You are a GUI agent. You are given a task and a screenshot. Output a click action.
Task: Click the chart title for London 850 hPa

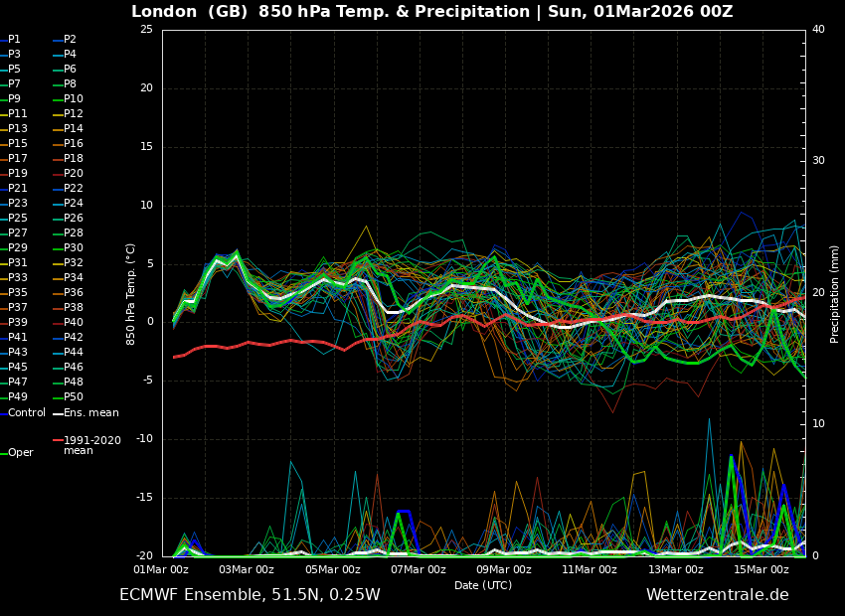click(x=424, y=12)
